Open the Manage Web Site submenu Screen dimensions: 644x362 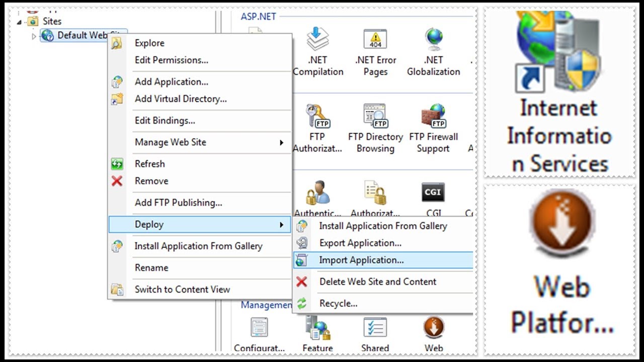[x=200, y=142]
